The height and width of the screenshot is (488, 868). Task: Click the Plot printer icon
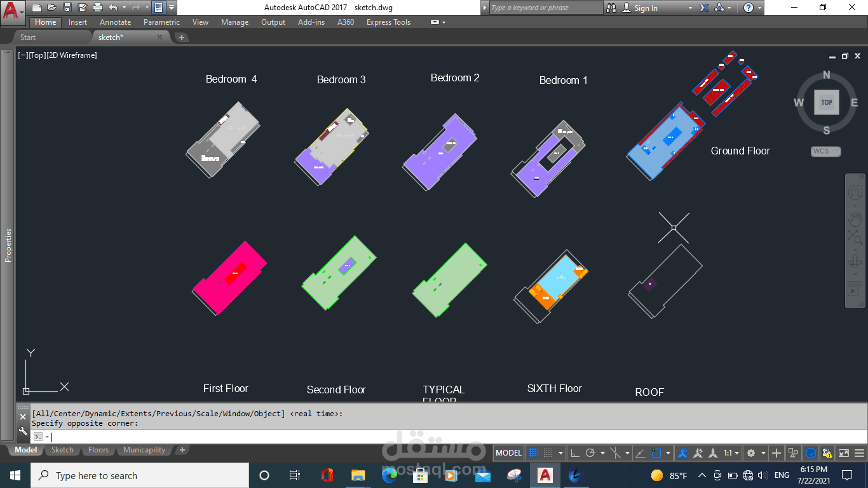pyautogui.click(x=97, y=8)
